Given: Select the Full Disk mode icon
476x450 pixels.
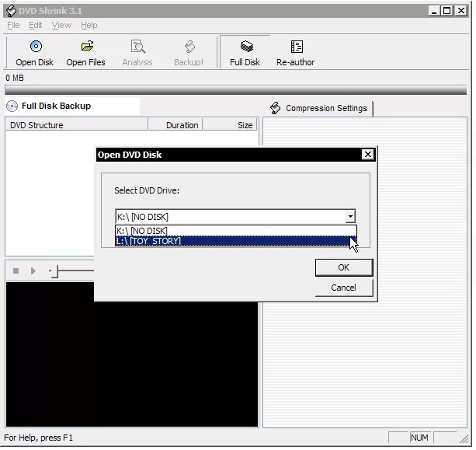Looking at the screenshot, I should [246, 46].
